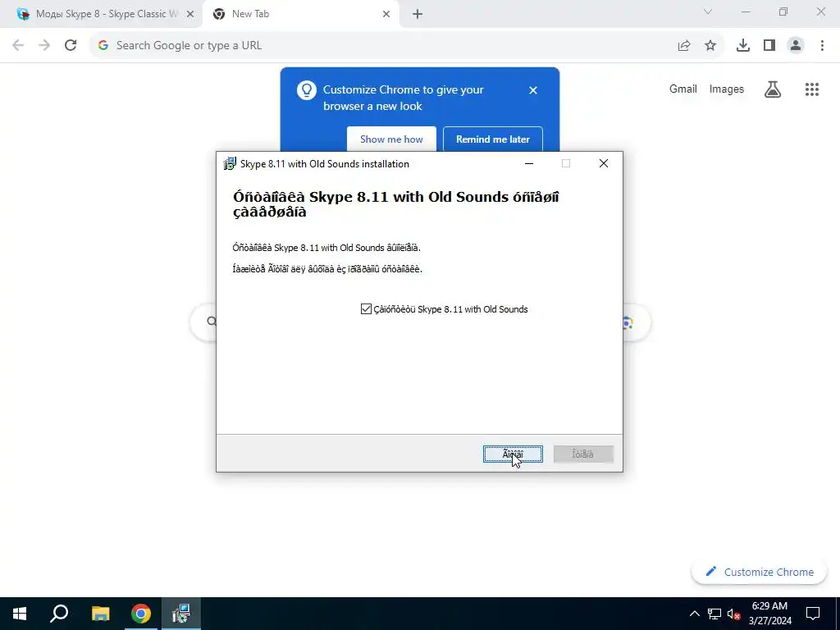
Task: Close the Моды Skype 8 tab
Action: (190, 15)
